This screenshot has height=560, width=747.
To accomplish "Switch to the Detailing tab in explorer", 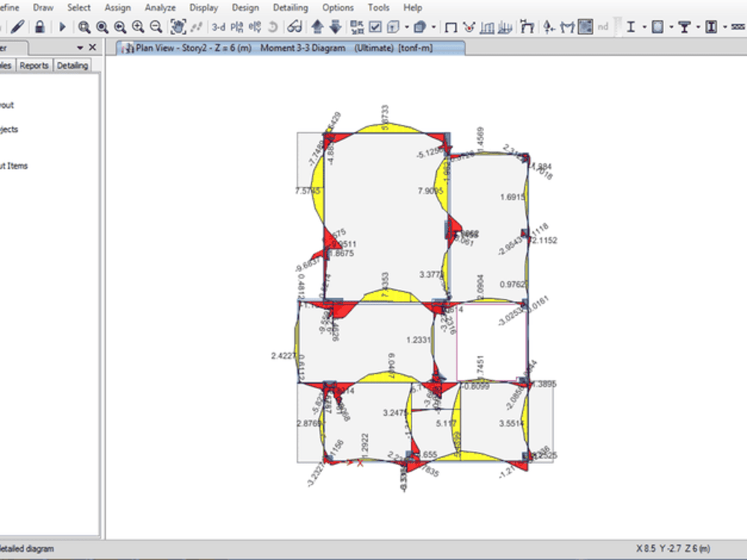I will (72, 66).
